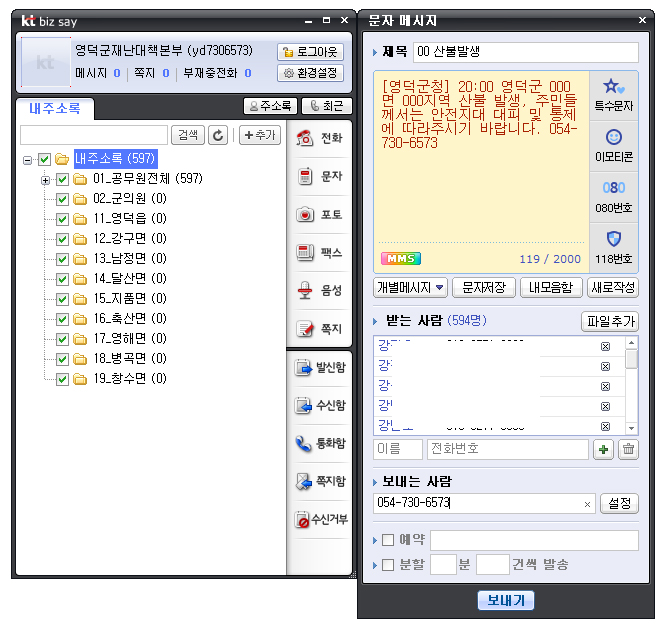
Task: Open the 개별메시지 dropdown
Action: point(410,288)
